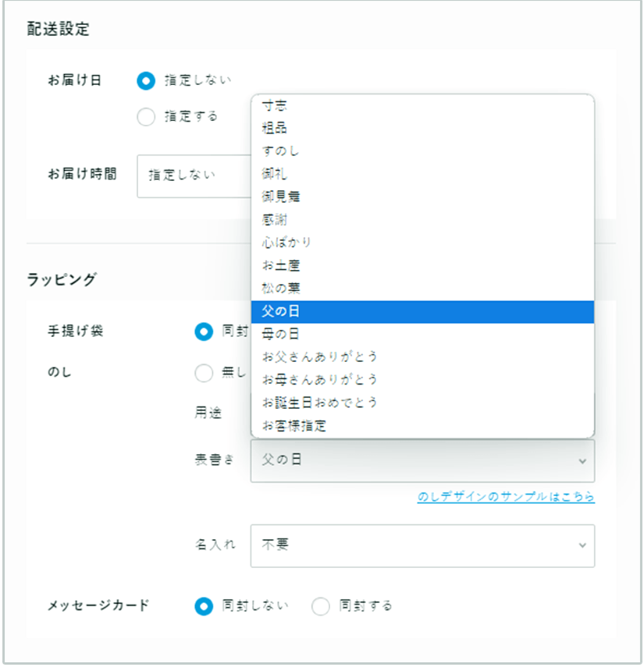
Task: Choose 感謝 from the list
Action: tap(422, 219)
